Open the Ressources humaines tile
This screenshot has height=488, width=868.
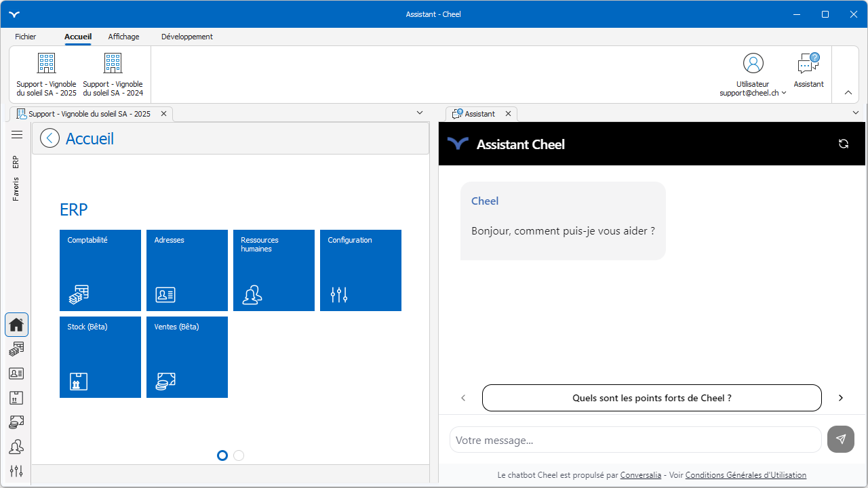[274, 270]
